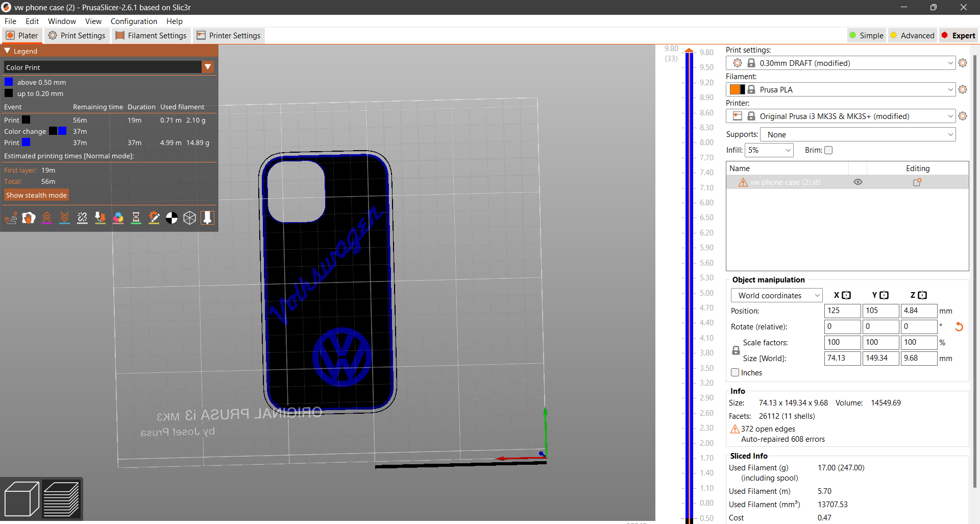The width and height of the screenshot is (980, 524).
Task: Open printer preset dropdown
Action: coord(840,116)
